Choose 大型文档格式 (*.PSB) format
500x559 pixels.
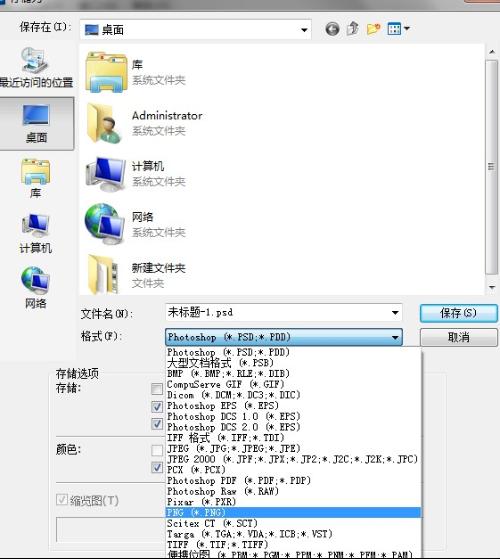tap(293, 363)
